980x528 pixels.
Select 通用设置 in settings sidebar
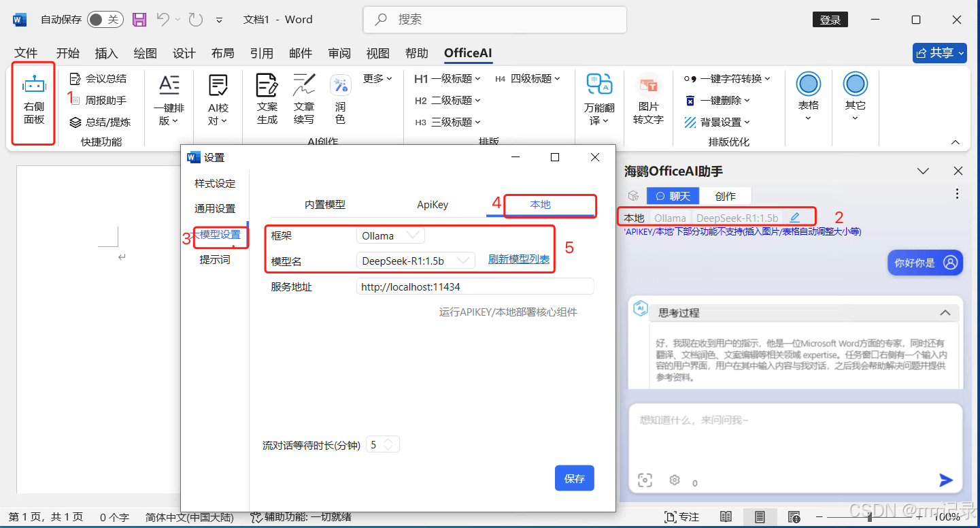pos(215,209)
